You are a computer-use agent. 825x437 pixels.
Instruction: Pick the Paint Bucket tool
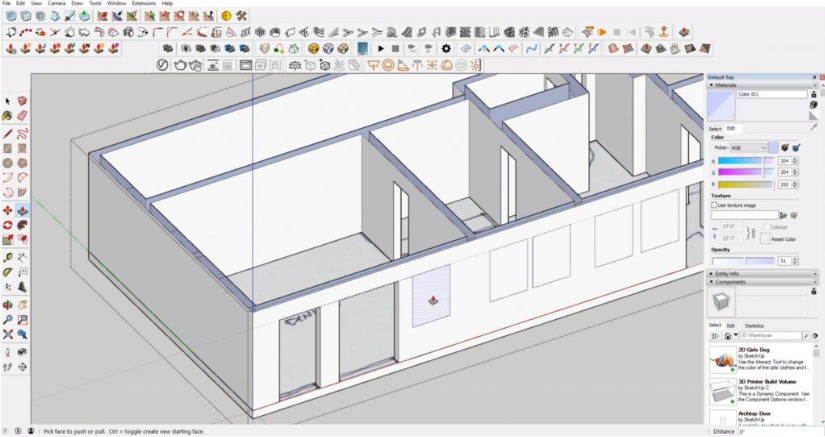point(7,115)
